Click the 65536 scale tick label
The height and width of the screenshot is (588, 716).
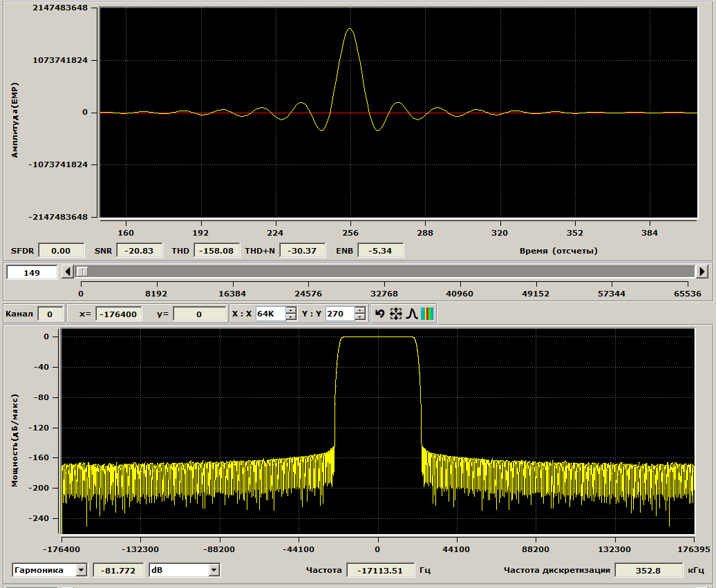(x=688, y=294)
